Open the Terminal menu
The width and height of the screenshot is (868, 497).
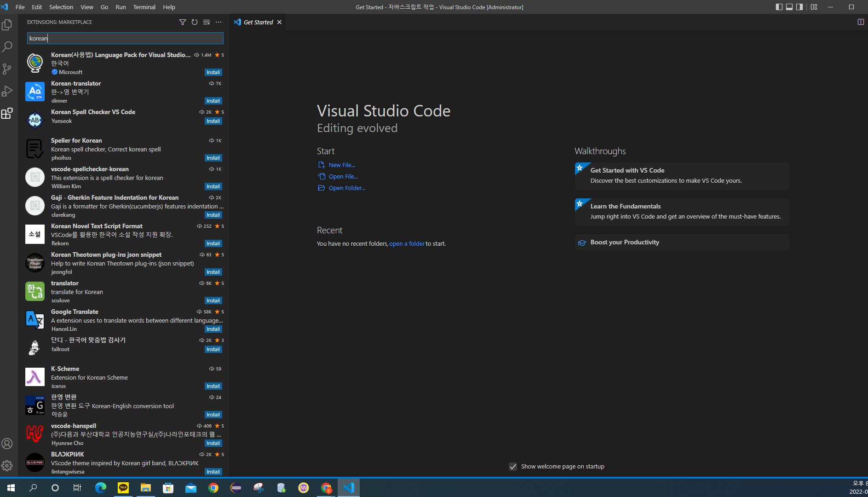point(144,7)
